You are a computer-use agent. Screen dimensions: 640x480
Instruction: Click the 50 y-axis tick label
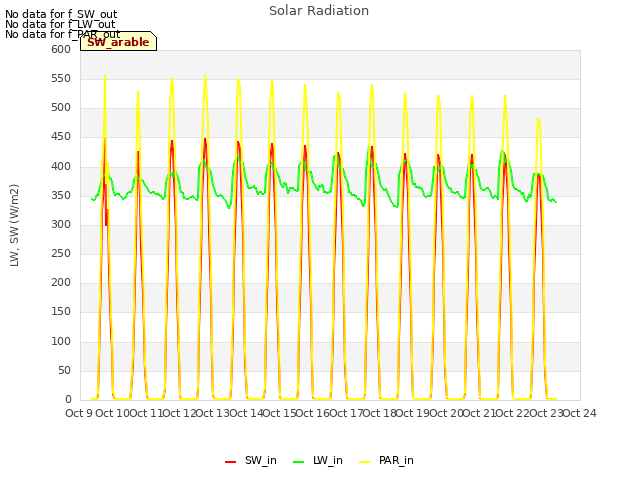pos(64,371)
